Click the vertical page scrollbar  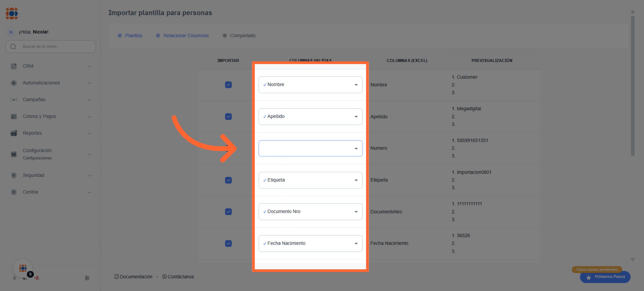click(633, 86)
